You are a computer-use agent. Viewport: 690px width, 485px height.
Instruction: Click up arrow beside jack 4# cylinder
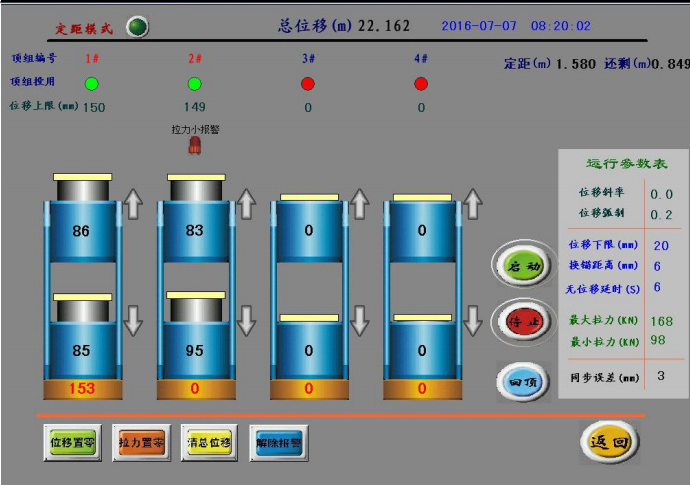(473, 205)
